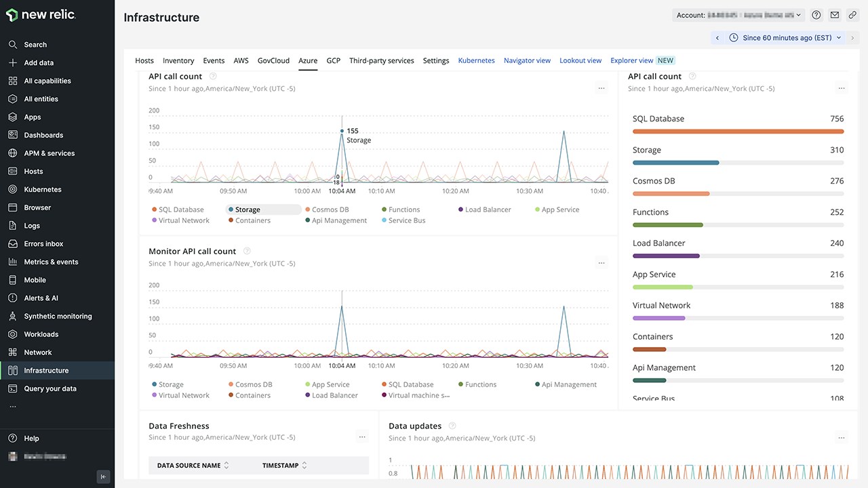
Task: Open All capabilities grid icon
Action: 12,81
